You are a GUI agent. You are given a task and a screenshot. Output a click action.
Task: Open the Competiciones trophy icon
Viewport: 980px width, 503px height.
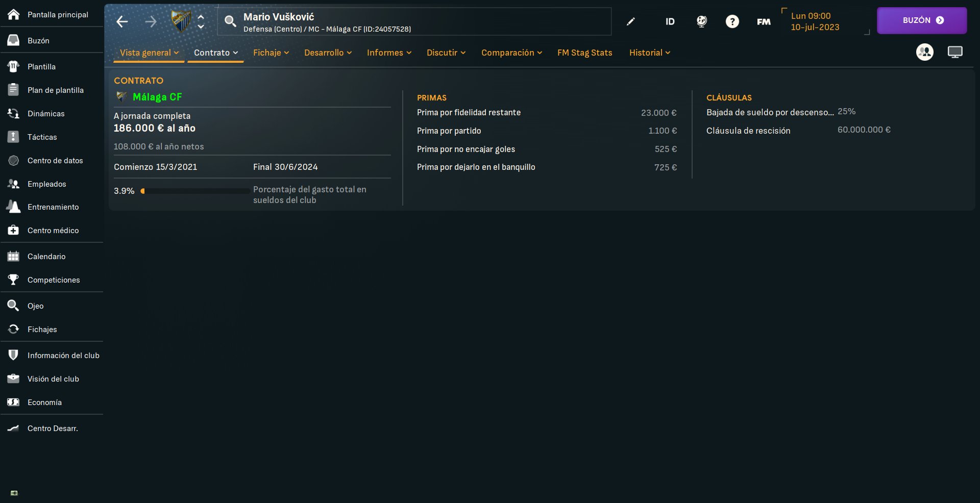pyautogui.click(x=14, y=280)
